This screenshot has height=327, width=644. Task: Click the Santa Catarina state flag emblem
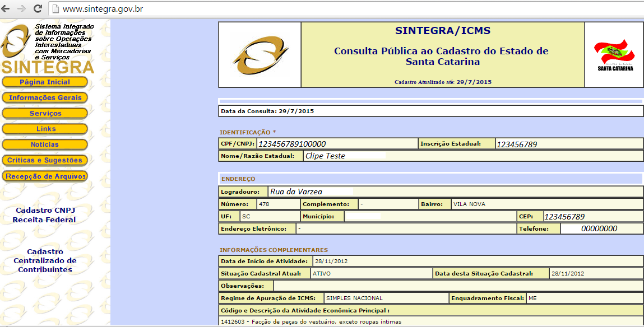tap(615, 54)
